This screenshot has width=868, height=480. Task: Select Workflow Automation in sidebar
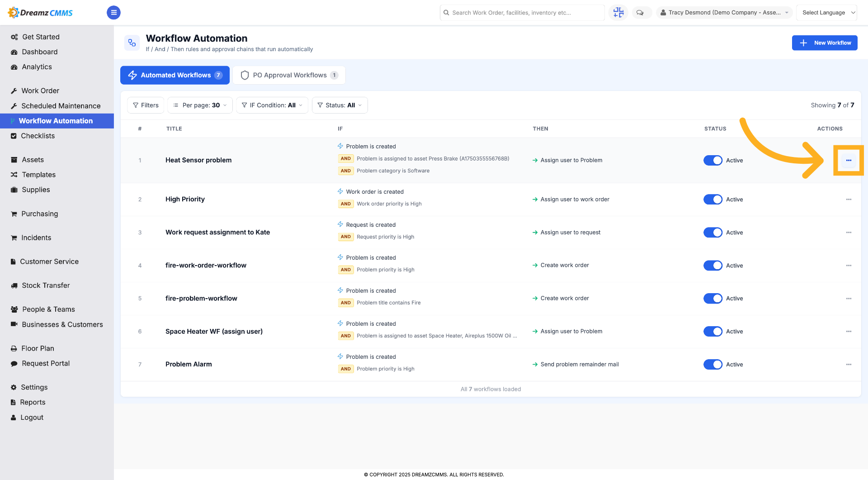(57, 121)
